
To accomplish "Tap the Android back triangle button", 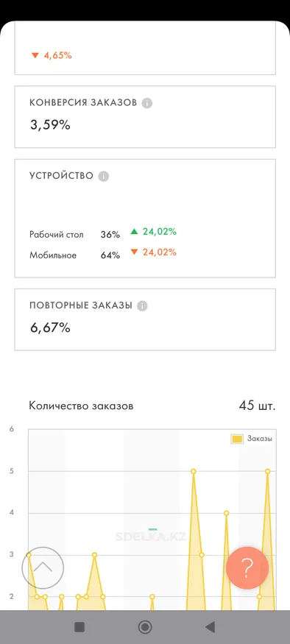I will point(210,627).
